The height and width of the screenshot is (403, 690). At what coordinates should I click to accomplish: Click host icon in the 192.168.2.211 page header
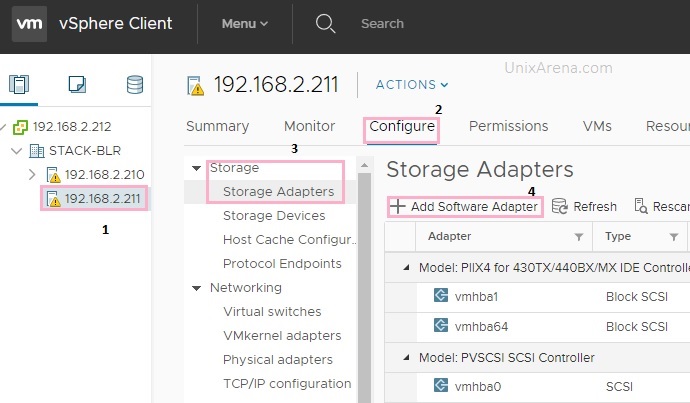195,86
